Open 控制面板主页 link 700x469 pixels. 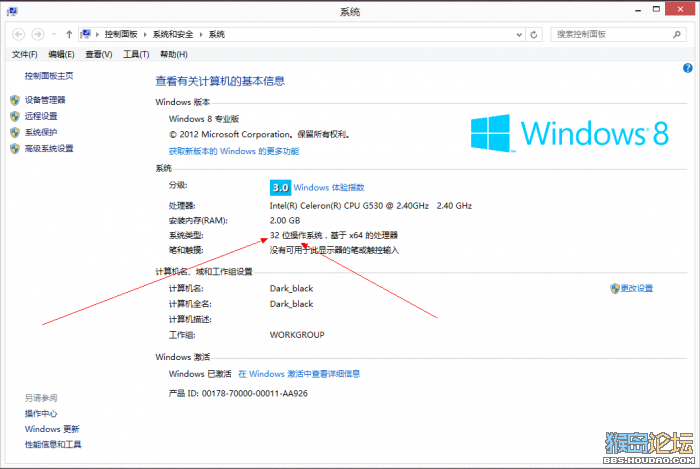(x=49, y=76)
